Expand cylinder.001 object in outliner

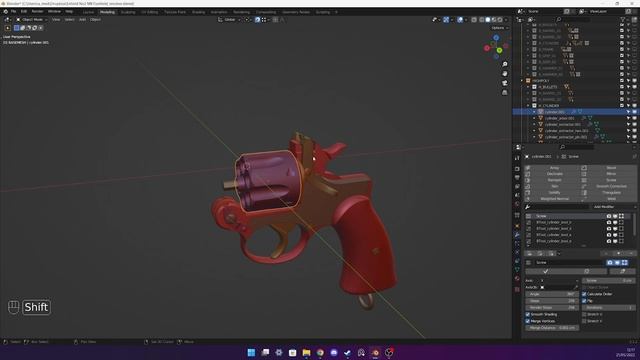(x=534, y=111)
